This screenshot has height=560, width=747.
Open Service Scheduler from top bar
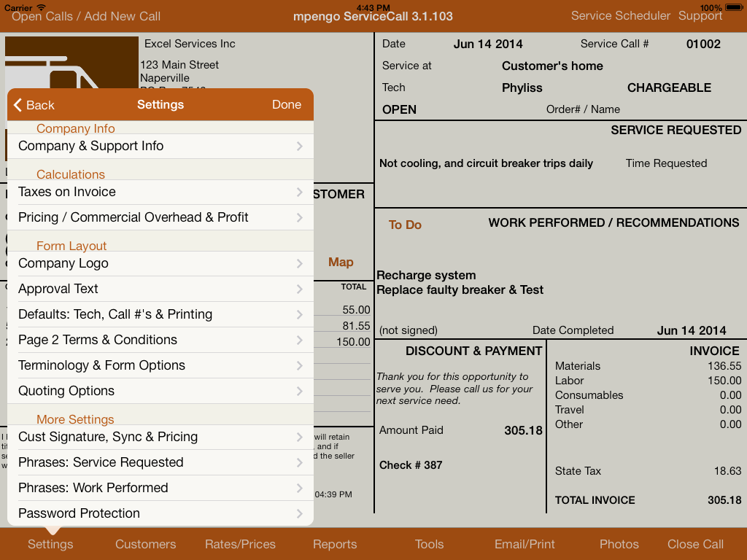point(620,15)
